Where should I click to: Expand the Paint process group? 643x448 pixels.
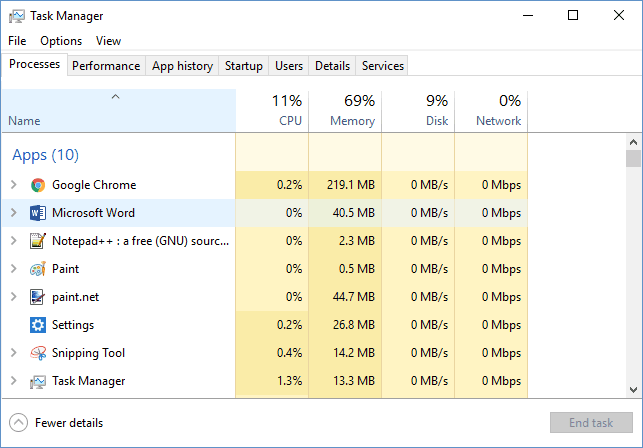(14, 269)
